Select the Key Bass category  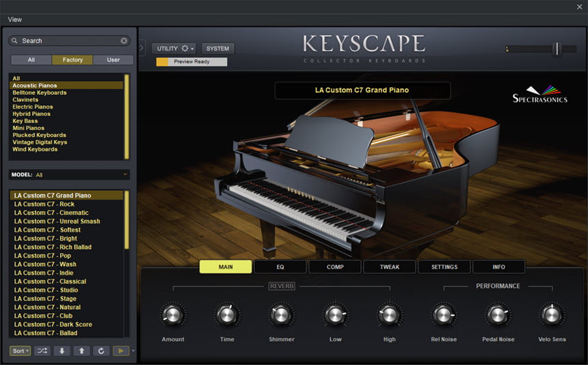pos(66,121)
